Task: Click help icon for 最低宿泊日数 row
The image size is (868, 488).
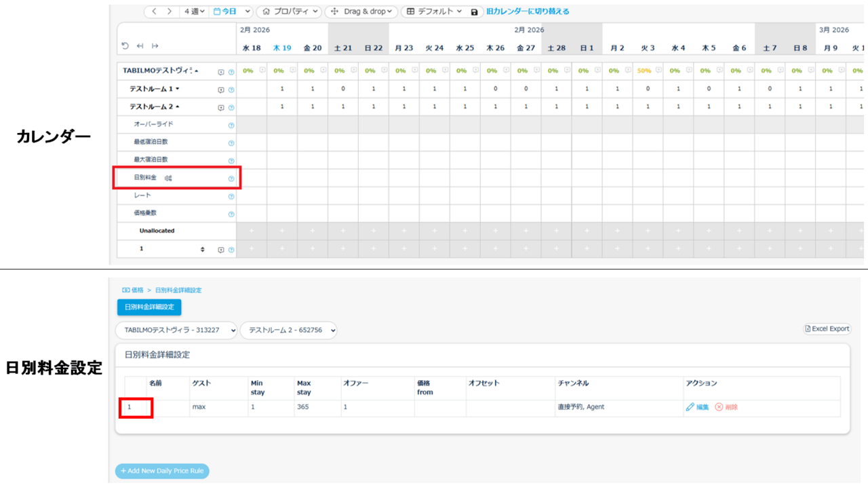Action: pyautogui.click(x=231, y=143)
